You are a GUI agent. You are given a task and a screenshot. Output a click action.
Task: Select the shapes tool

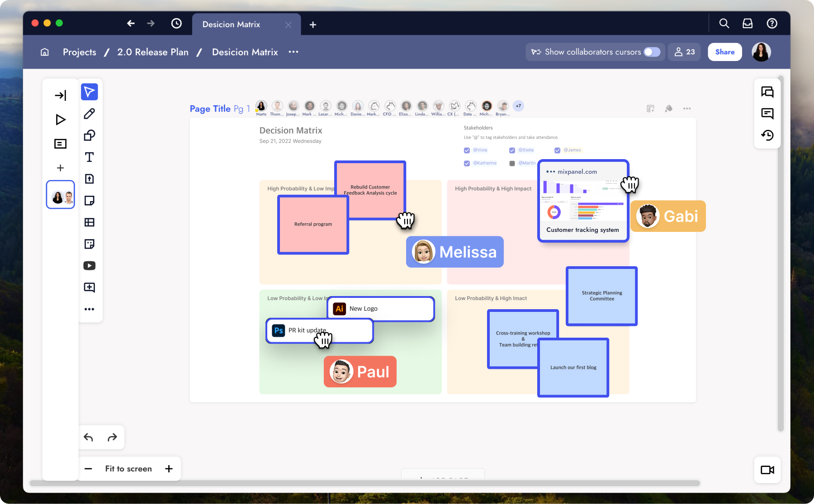pyautogui.click(x=90, y=135)
